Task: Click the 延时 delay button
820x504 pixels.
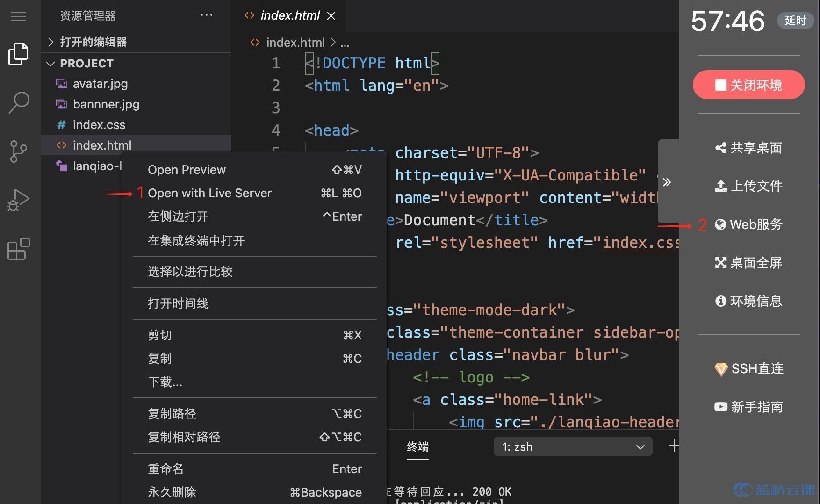Action: [795, 21]
